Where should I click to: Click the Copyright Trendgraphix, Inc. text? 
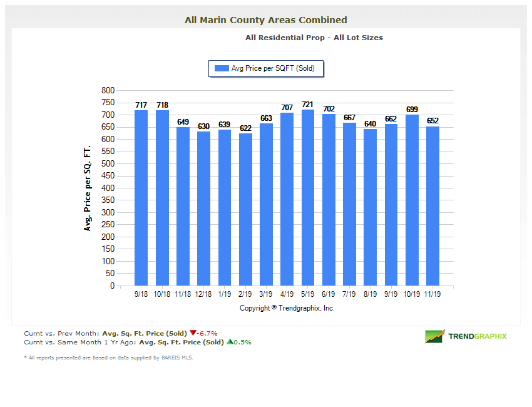(287, 308)
